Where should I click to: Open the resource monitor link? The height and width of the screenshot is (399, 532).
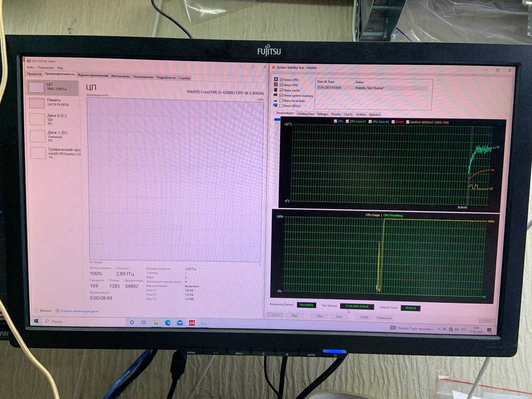point(79,311)
